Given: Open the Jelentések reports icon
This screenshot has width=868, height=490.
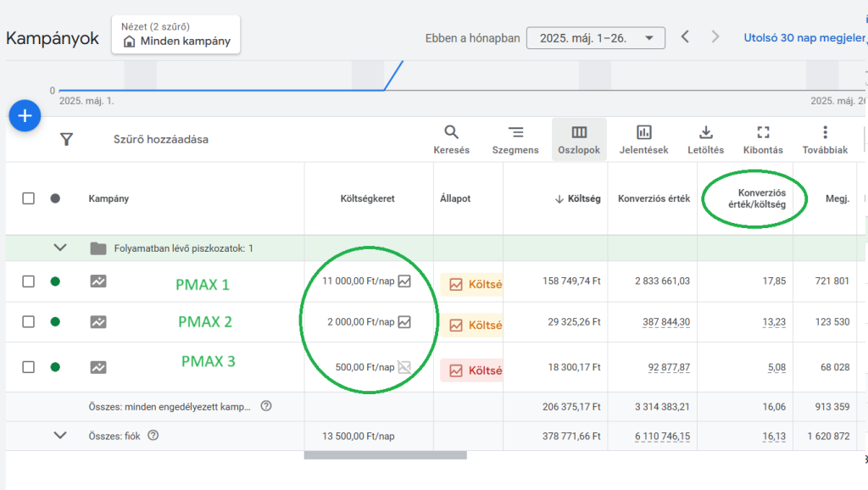Looking at the screenshot, I should coord(644,140).
